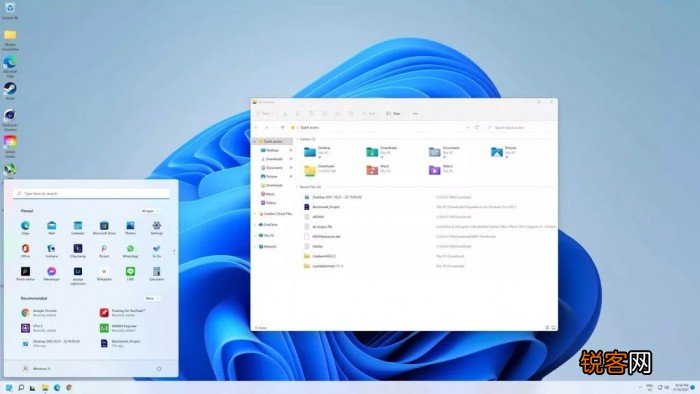The width and height of the screenshot is (700, 394).
Task: Open AIDA64 Engineer recommended item
Action: [x=118, y=328]
